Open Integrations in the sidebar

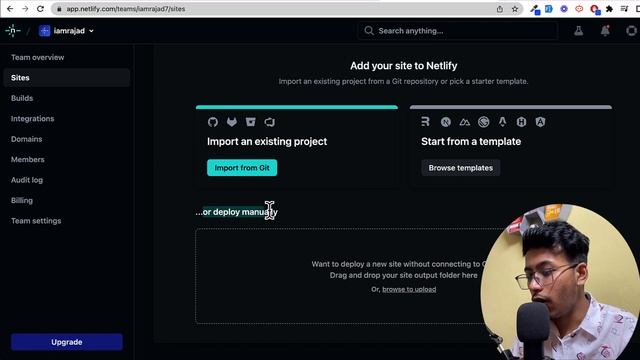point(33,119)
